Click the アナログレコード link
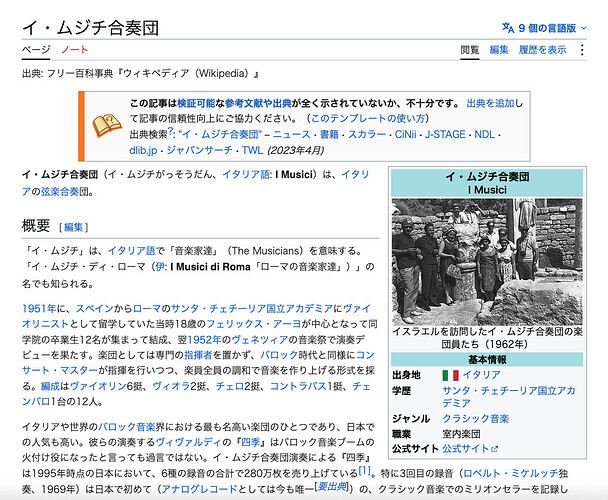608x500 pixels. click(x=199, y=489)
